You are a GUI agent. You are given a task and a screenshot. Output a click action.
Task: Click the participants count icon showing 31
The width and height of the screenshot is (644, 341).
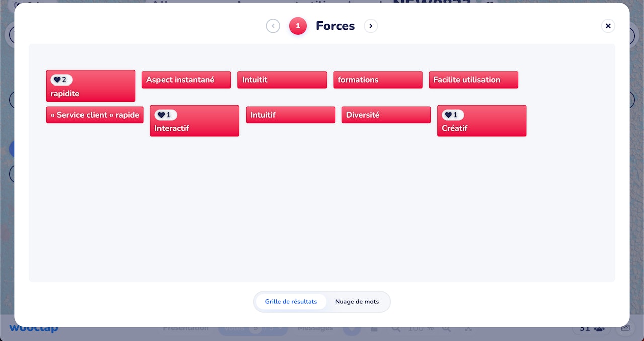[x=591, y=327]
